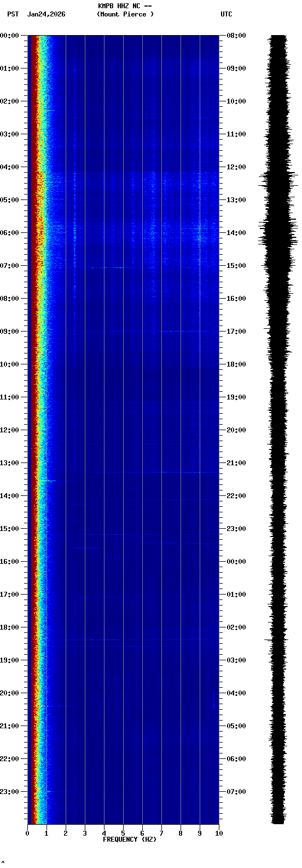
Task: Click the 10 Hz frequency tick label
Action: click(x=219, y=833)
